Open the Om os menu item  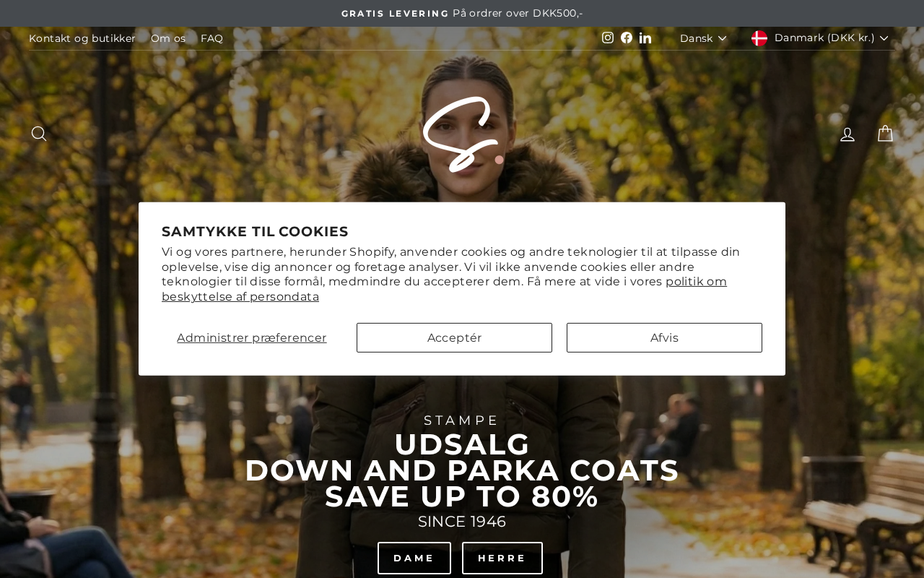coord(168,38)
